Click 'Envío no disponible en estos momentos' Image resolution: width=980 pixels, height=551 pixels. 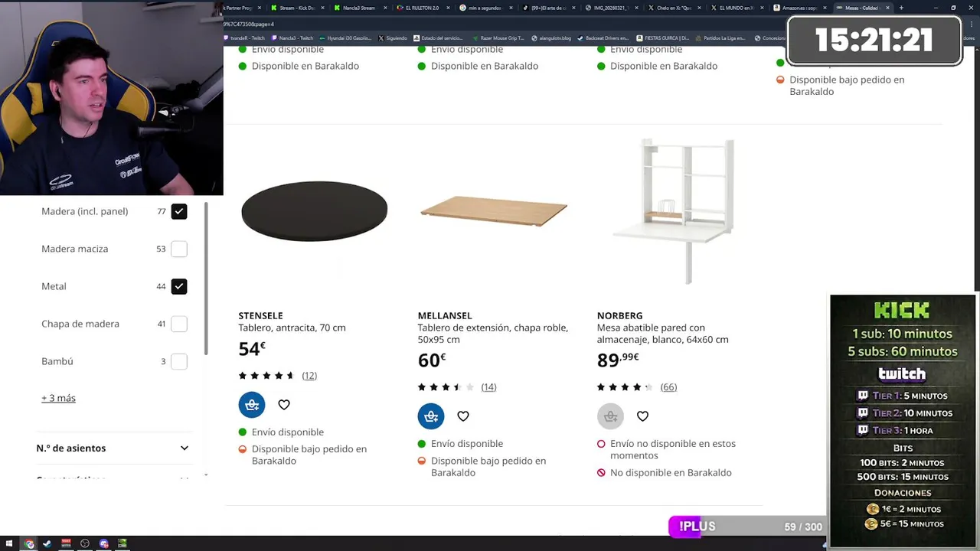click(673, 449)
